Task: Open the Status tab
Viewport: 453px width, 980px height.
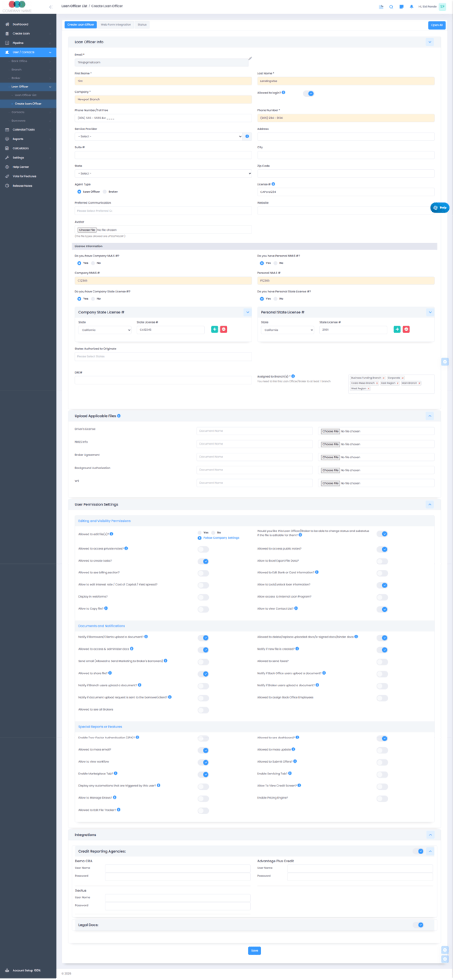Action: coord(142,24)
